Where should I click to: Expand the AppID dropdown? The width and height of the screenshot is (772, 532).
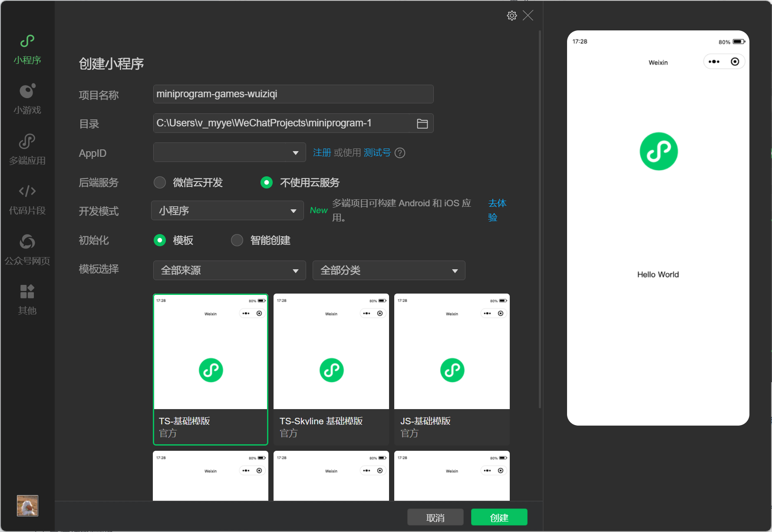click(229, 152)
